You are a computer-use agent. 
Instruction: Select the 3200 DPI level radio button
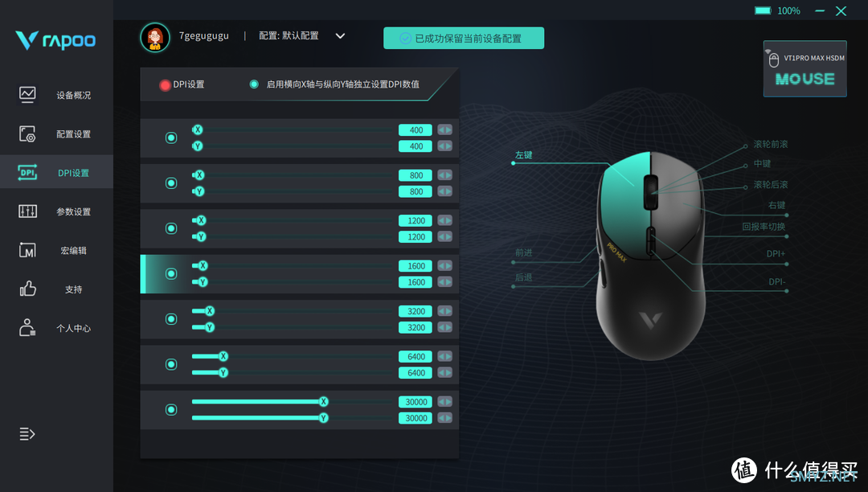[x=171, y=319]
